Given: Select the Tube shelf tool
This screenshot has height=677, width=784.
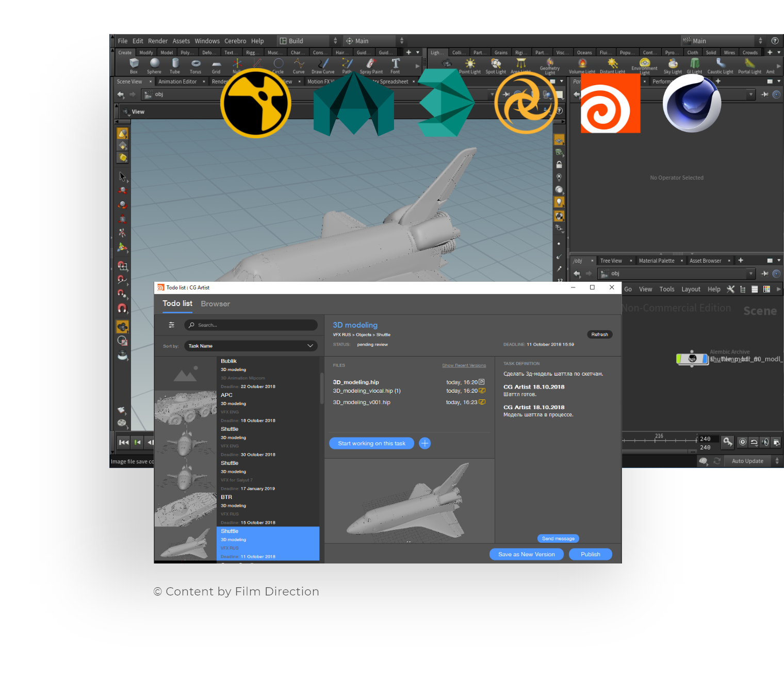Looking at the screenshot, I should coord(175,66).
